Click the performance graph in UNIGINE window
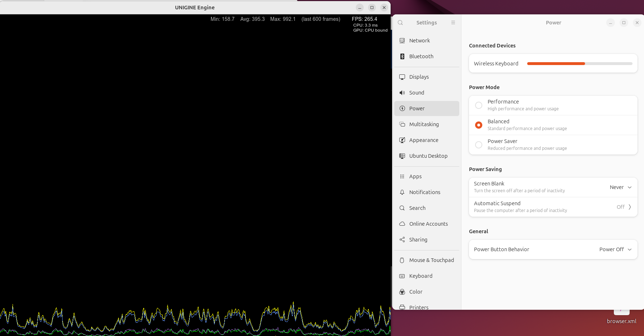The width and height of the screenshot is (644, 336). (195, 318)
